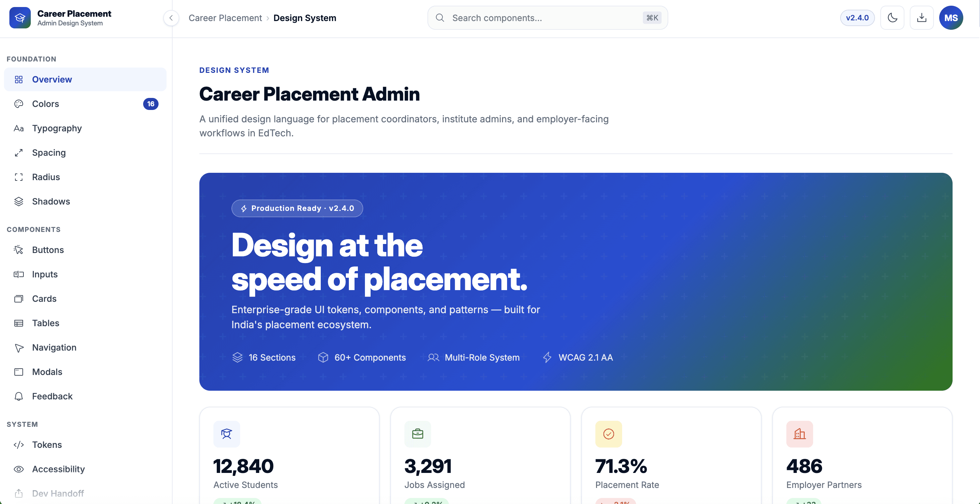Open the Accessibility system page

pos(85,469)
